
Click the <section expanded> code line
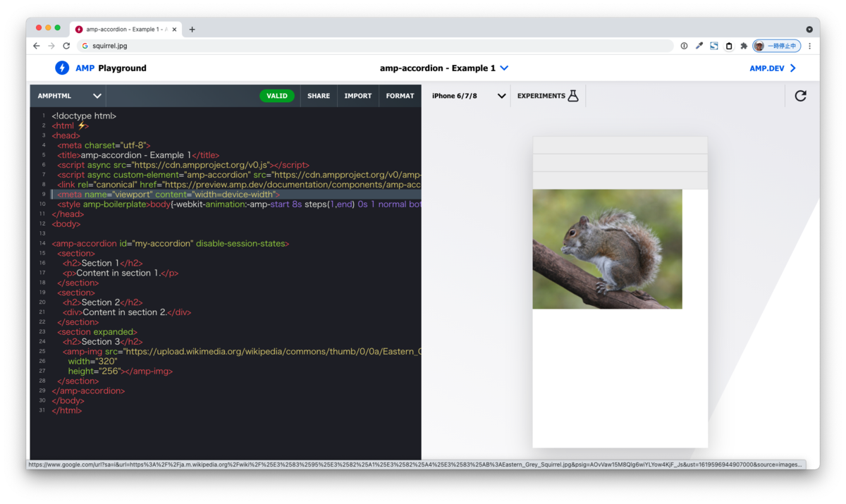click(97, 331)
